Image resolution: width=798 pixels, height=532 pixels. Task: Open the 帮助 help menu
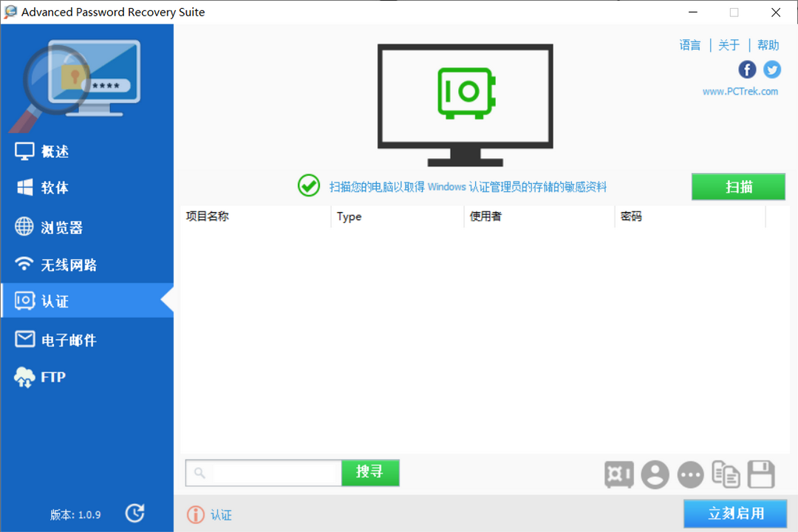click(768, 44)
